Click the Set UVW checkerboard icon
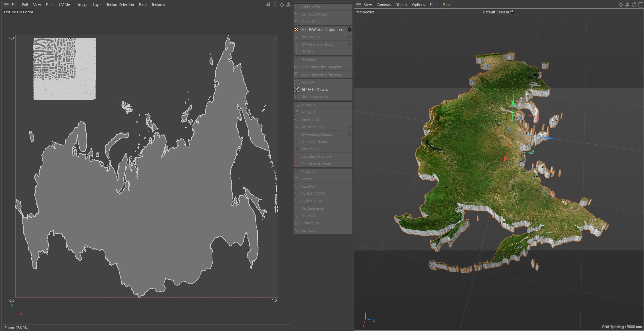Image resolution: width=644 pixels, height=331 pixels. tap(296, 30)
